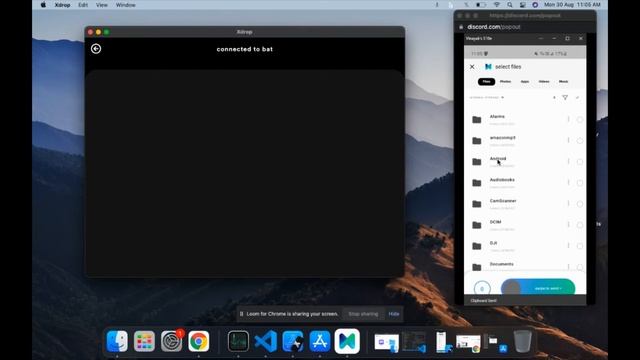Open options menu for amazonmp3 folder
Image resolution: width=640 pixels, height=360 pixels.
(x=568, y=140)
